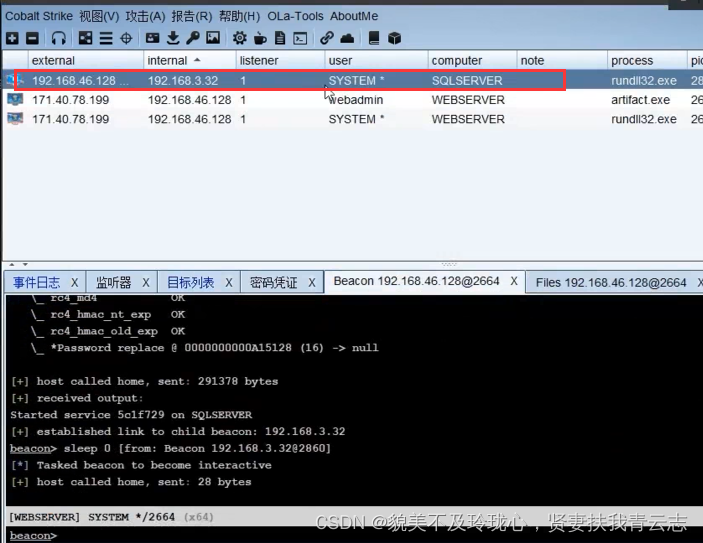Open the Cobalt Strike menu

[39, 16]
